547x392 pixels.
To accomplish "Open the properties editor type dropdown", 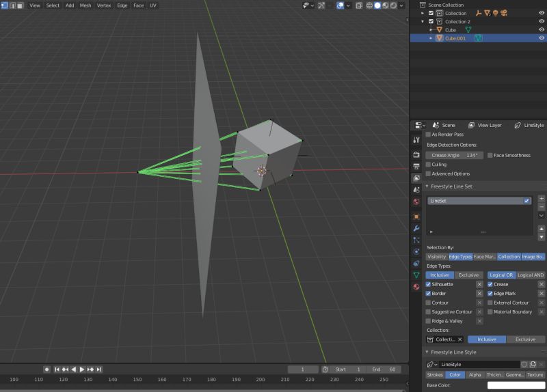I will (x=420, y=126).
